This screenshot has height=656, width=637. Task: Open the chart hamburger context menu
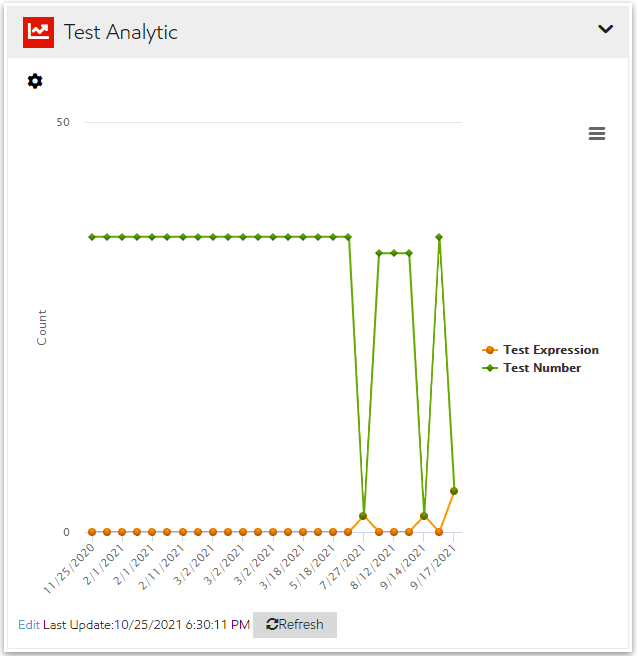coord(597,134)
